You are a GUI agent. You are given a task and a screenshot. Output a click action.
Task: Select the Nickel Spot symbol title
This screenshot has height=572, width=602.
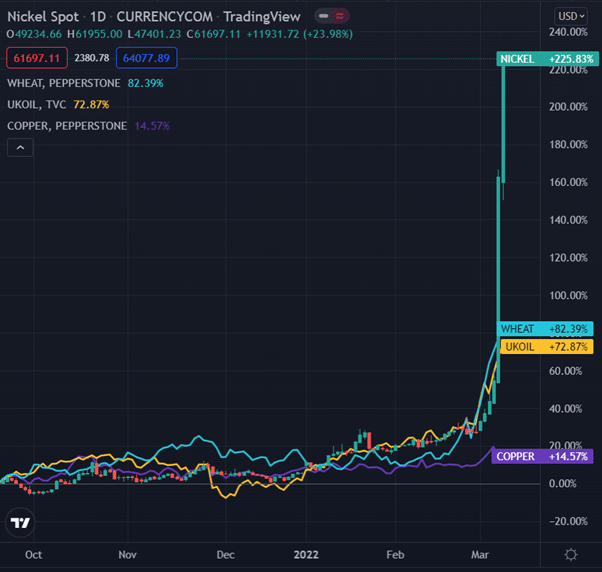[x=43, y=17]
